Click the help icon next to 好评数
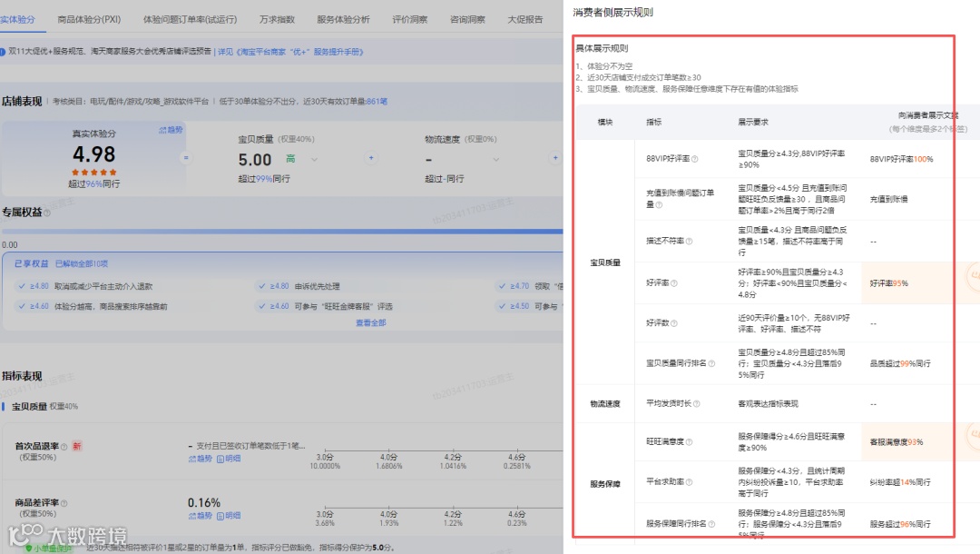Viewport: 980px width, 554px height. (x=673, y=323)
